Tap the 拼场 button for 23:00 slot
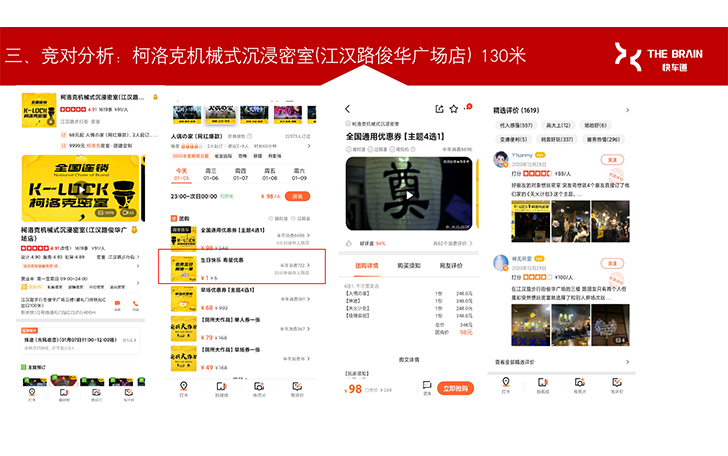Image resolution: width=728 pixels, height=456 pixels. (x=297, y=196)
